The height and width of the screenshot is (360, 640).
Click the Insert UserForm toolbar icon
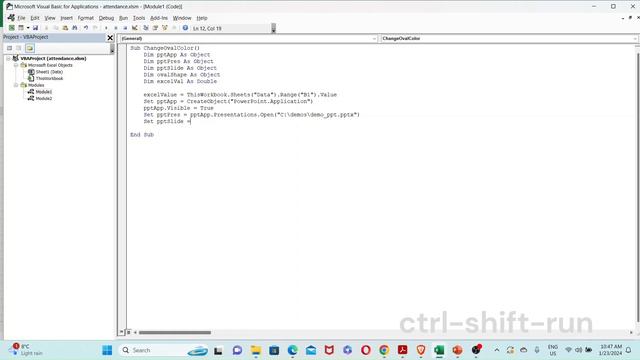(x=21, y=28)
